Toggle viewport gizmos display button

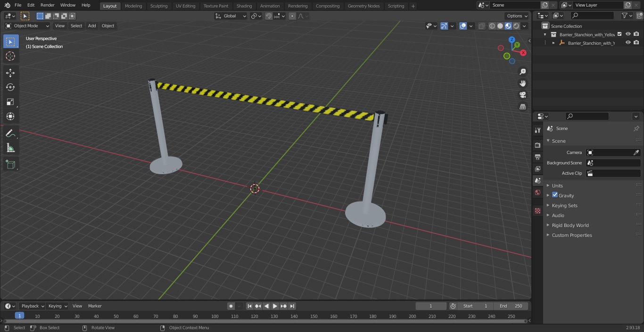[444, 26]
